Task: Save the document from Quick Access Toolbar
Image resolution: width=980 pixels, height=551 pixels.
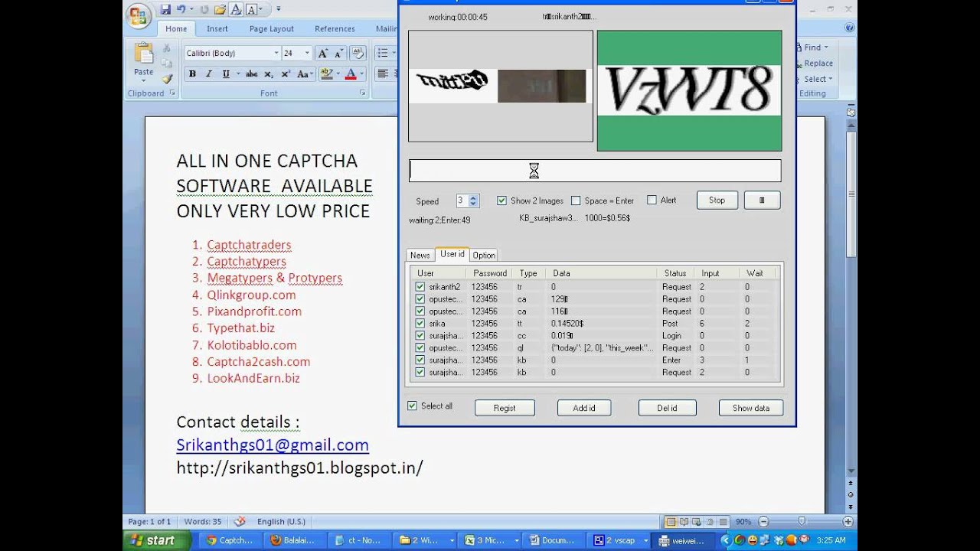Action: (x=165, y=9)
